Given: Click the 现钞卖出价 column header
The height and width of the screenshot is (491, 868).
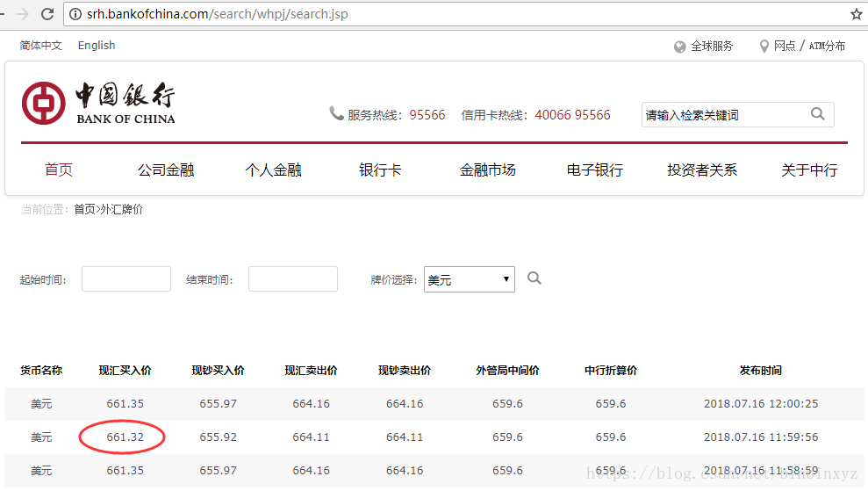Looking at the screenshot, I should (x=405, y=370).
